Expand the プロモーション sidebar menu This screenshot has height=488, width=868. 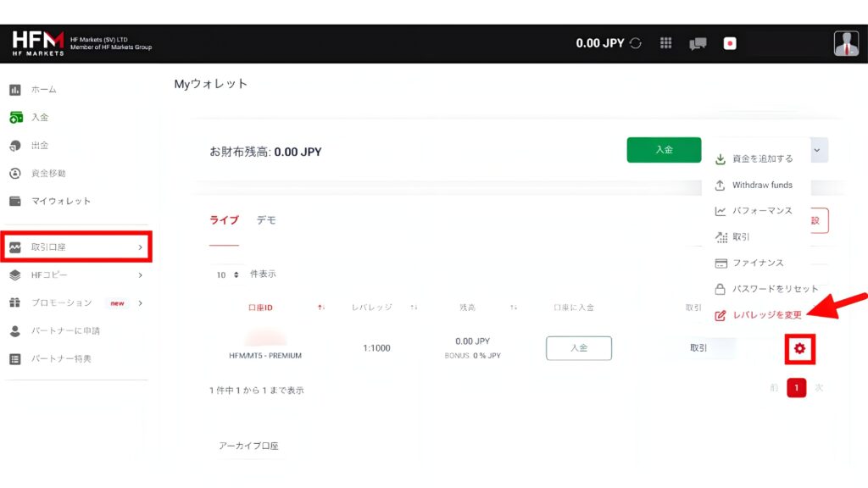click(x=76, y=303)
